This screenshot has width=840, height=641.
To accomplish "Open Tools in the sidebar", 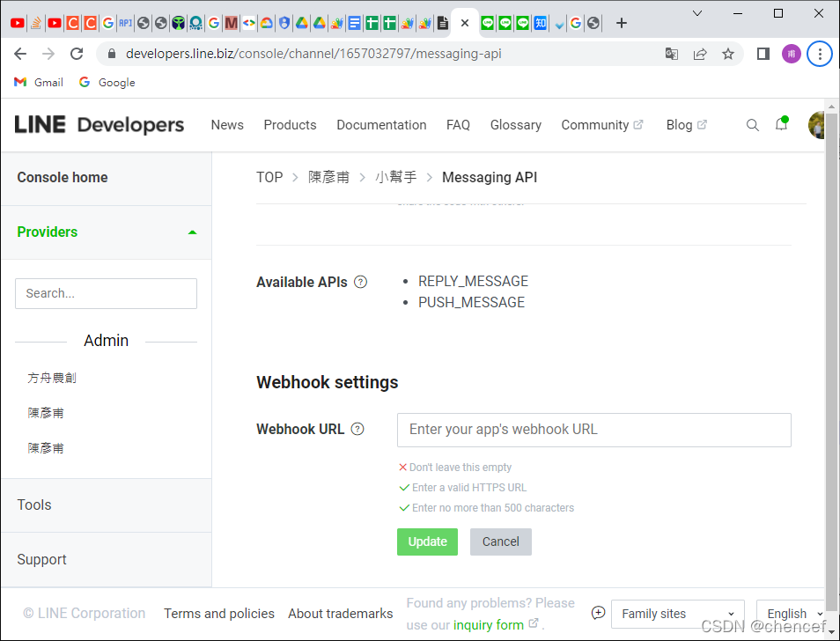I will tap(34, 505).
